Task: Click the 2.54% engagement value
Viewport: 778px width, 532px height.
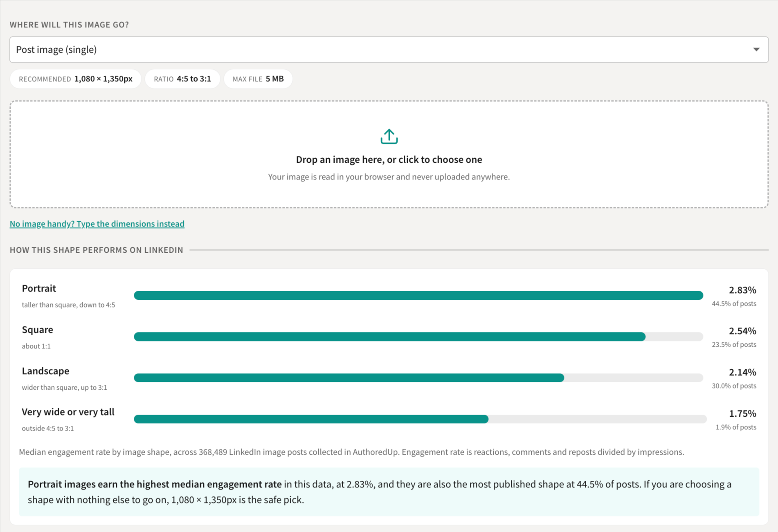Action: point(742,331)
